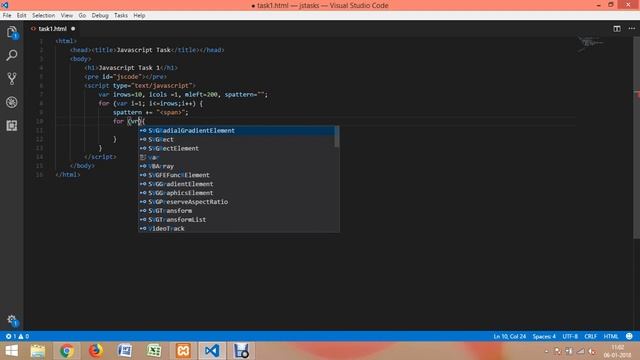Click the Split Editor icon
Screen dimensions: 640x360
tap(617, 29)
